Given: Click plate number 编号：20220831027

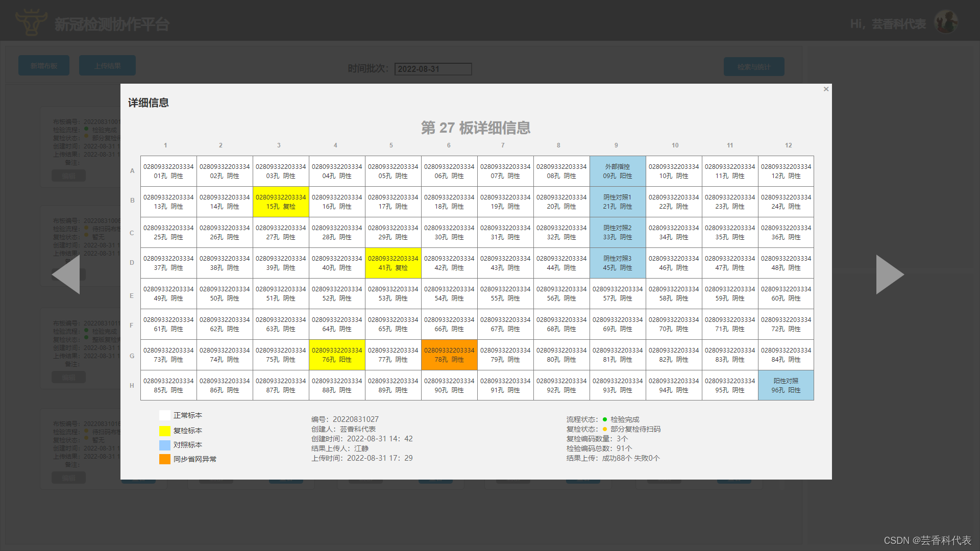Looking at the screenshot, I should coord(345,419).
